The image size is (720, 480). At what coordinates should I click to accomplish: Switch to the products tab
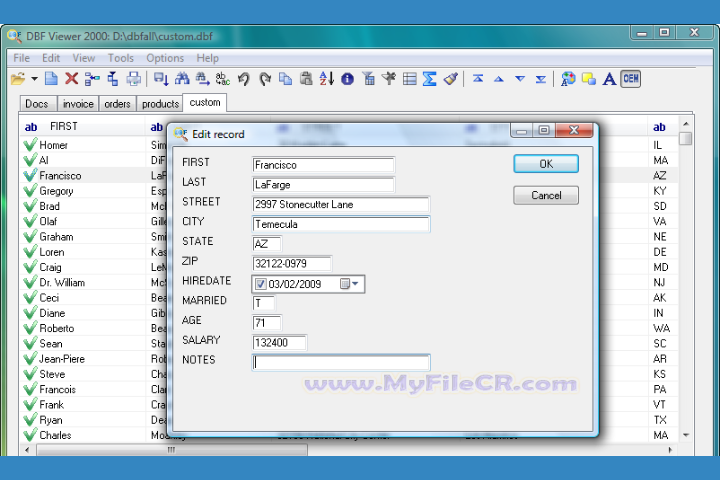pyautogui.click(x=160, y=104)
